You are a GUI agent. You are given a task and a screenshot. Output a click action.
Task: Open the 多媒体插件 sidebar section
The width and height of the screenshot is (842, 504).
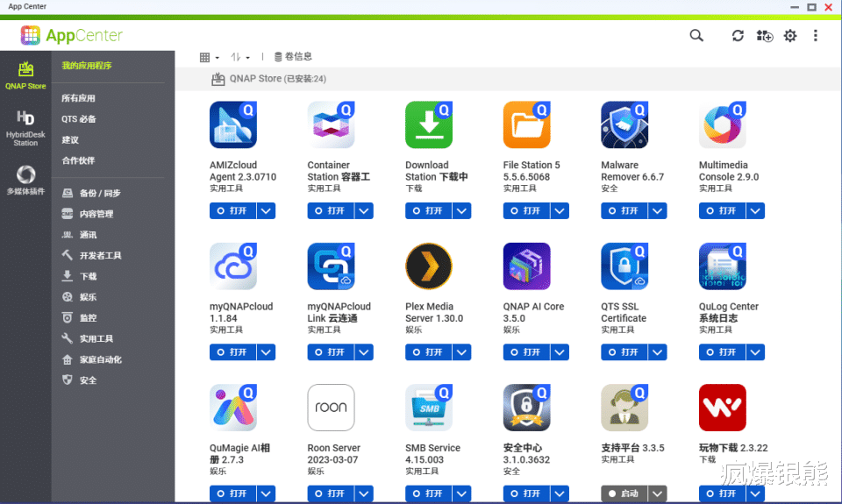[x=25, y=181]
